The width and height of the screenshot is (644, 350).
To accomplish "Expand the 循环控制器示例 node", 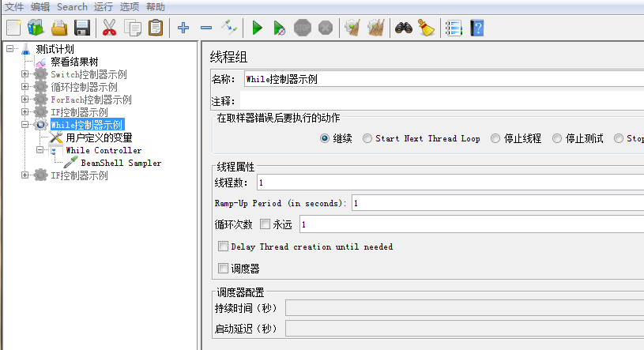I will pyautogui.click(x=25, y=87).
